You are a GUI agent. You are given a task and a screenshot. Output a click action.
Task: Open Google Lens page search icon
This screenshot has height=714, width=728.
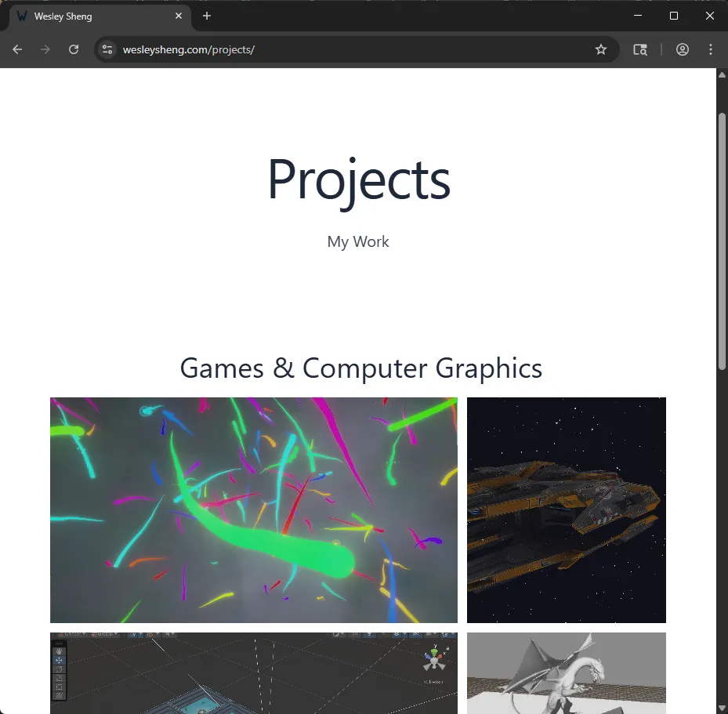640,49
